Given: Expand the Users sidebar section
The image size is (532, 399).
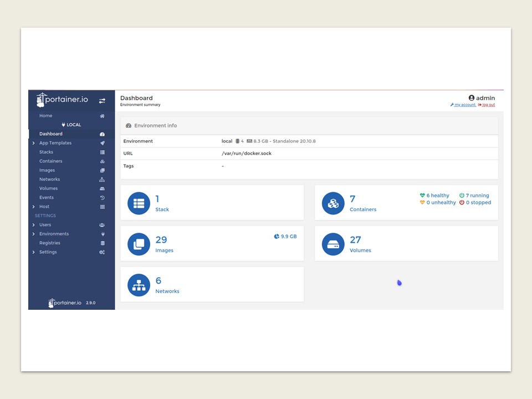Looking at the screenshot, I should [34, 225].
